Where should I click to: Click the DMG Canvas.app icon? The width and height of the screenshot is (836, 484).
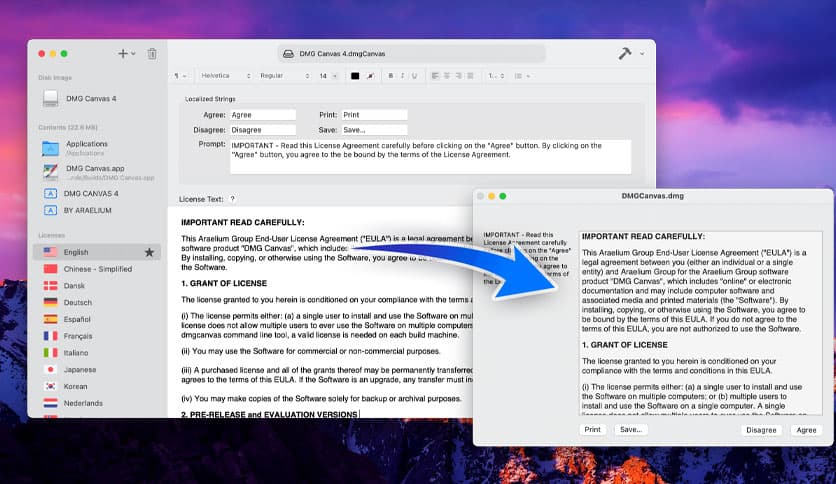(x=50, y=172)
